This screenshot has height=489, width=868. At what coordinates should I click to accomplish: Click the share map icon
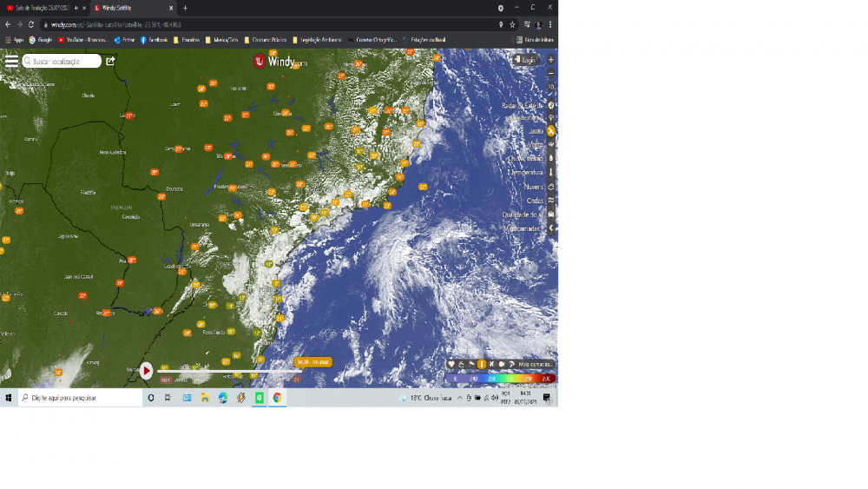point(110,61)
